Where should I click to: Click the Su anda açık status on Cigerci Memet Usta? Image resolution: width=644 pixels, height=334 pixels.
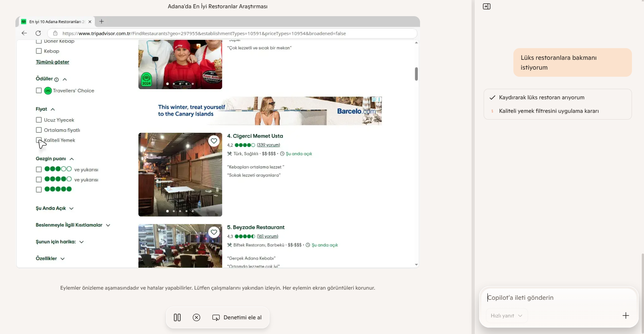[299, 154]
